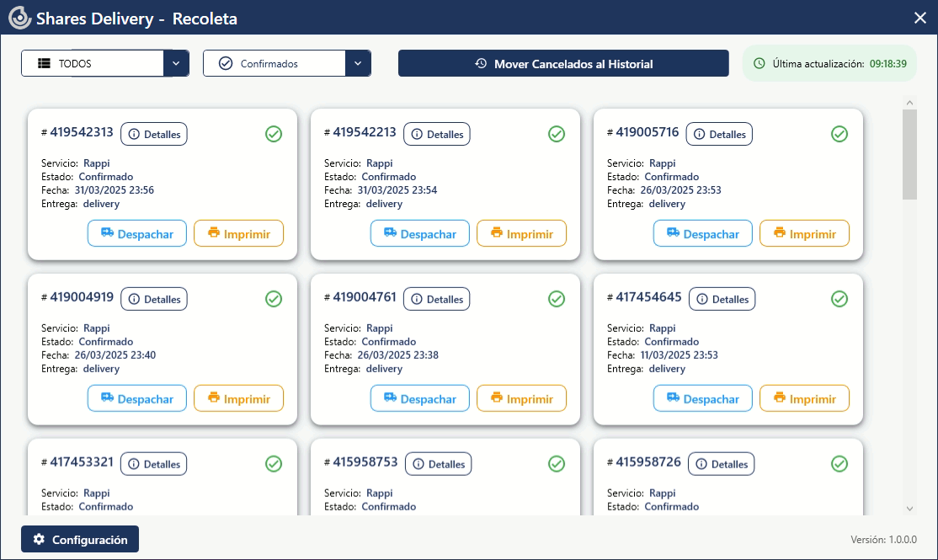This screenshot has width=938, height=560.
Task: Click green check icon on order 415958753
Action: pyautogui.click(x=557, y=464)
